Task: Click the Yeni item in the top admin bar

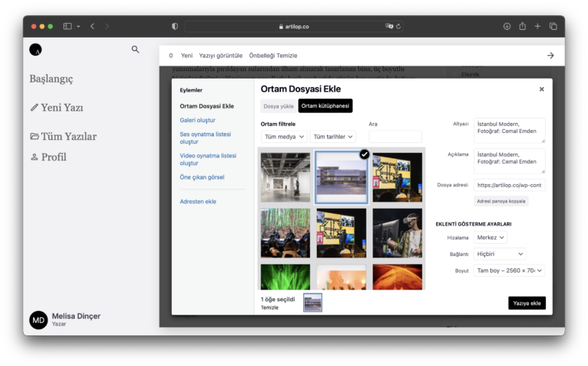Action: (x=187, y=56)
